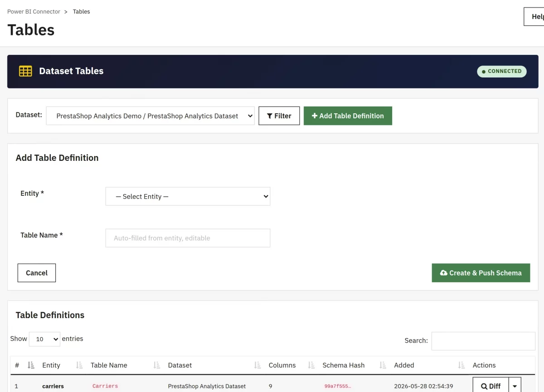Click the '2026-05-28 02:54:39' added date
The height and width of the screenshot is (392, 544).
click(423, 386)
